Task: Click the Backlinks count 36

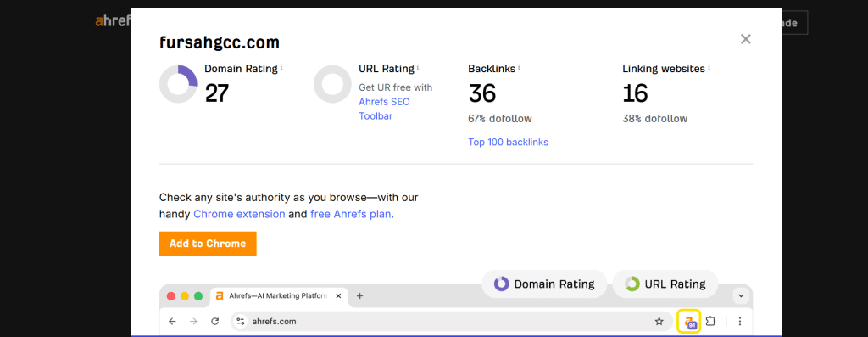Action: tap(482, 93)
